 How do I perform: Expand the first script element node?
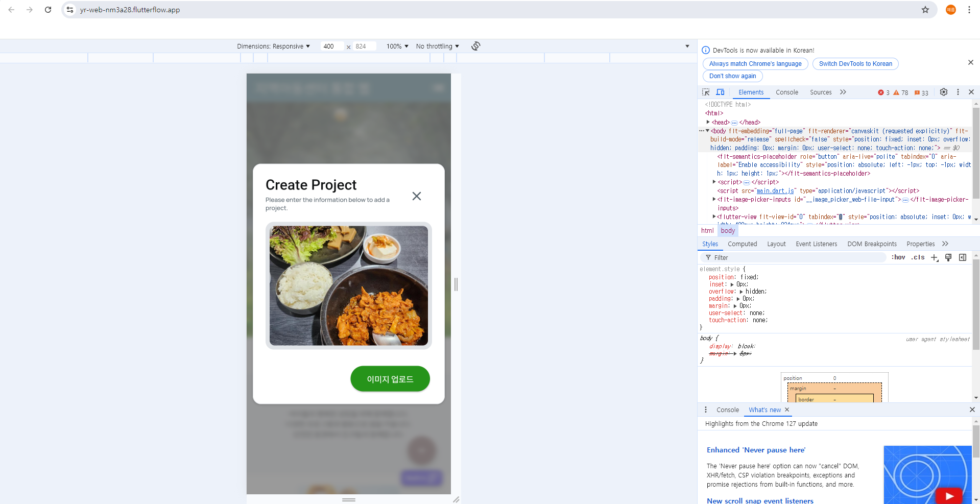click(714, 182)
